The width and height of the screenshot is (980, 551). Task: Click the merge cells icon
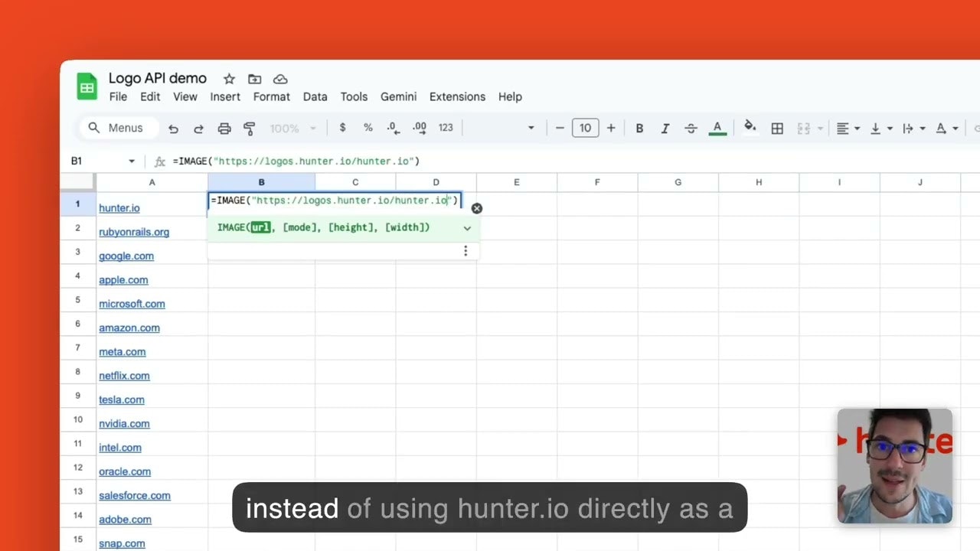tap(804, 129)
